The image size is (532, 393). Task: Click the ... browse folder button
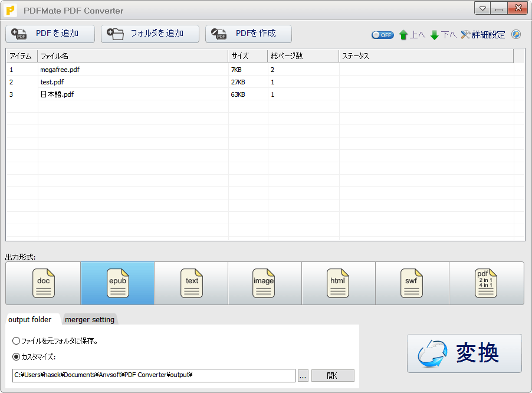[x=303, y=376]
